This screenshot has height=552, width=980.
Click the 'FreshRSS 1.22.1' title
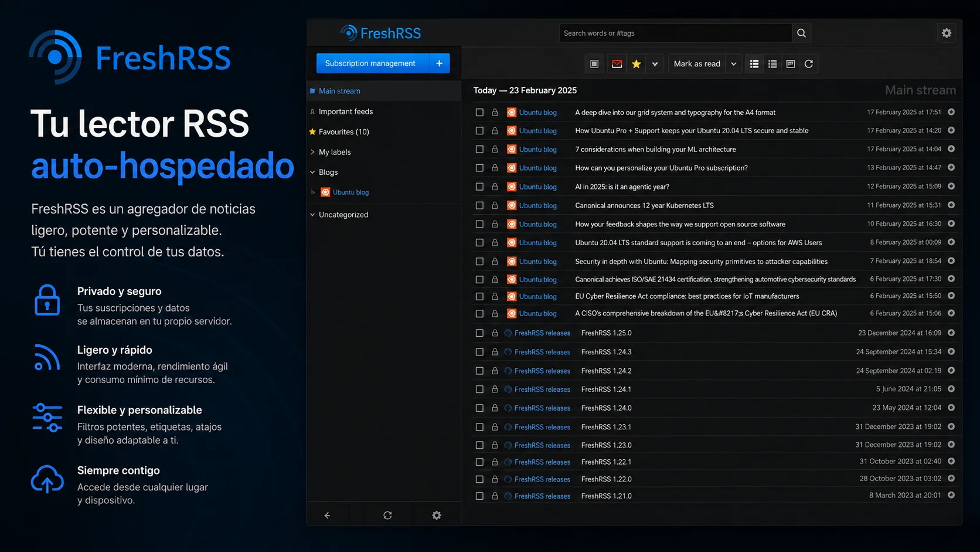point(606,462)
